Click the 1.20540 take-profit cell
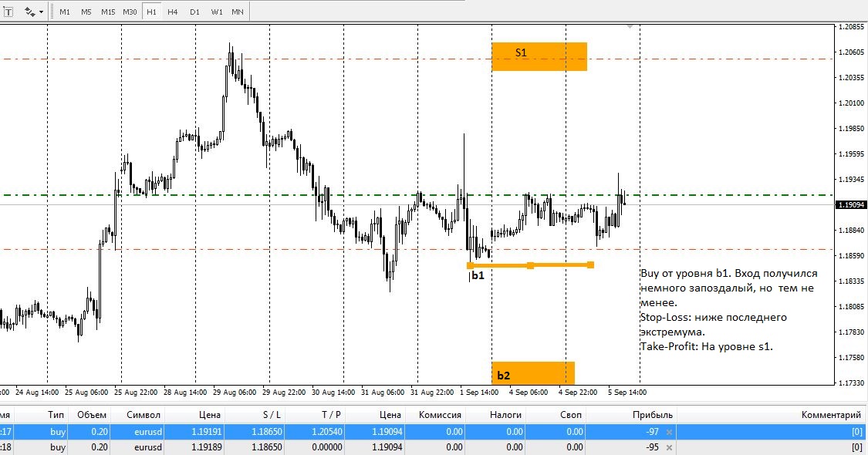Viewport: 868px width, 455px height. tap(314, 432)
